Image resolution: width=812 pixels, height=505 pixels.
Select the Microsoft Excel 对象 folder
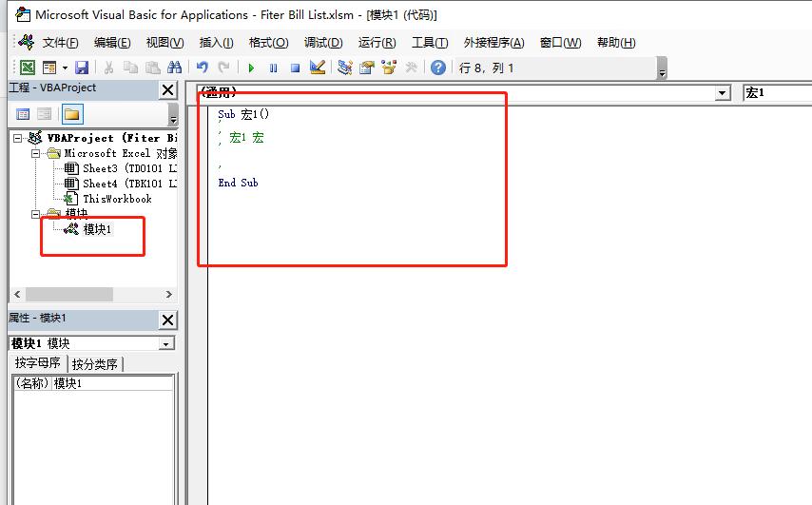(120, 153)
